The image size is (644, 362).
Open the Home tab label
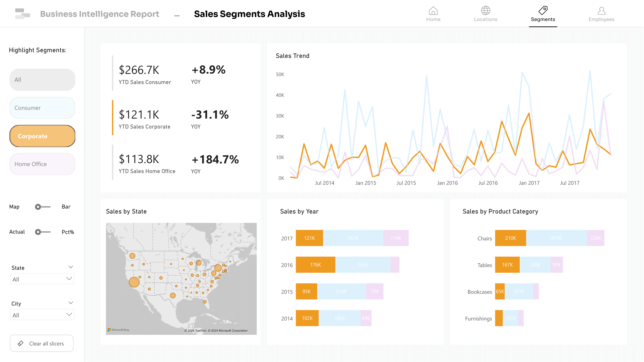433,19
